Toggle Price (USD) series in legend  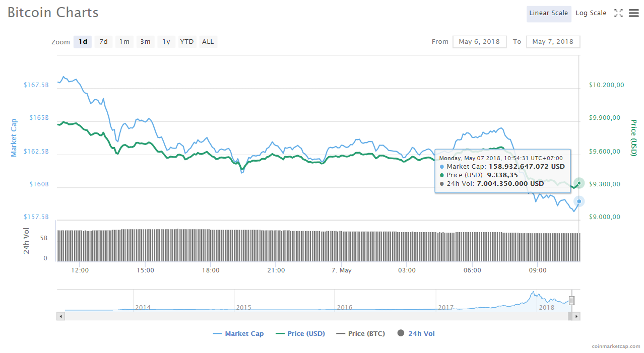coord(300,333)
